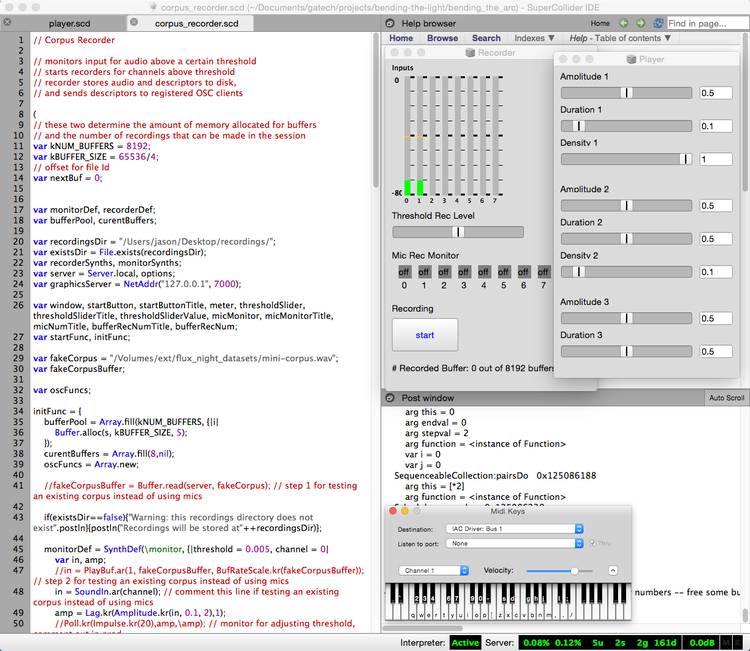Toggle mic monitor 3 off button

[464, 271]
